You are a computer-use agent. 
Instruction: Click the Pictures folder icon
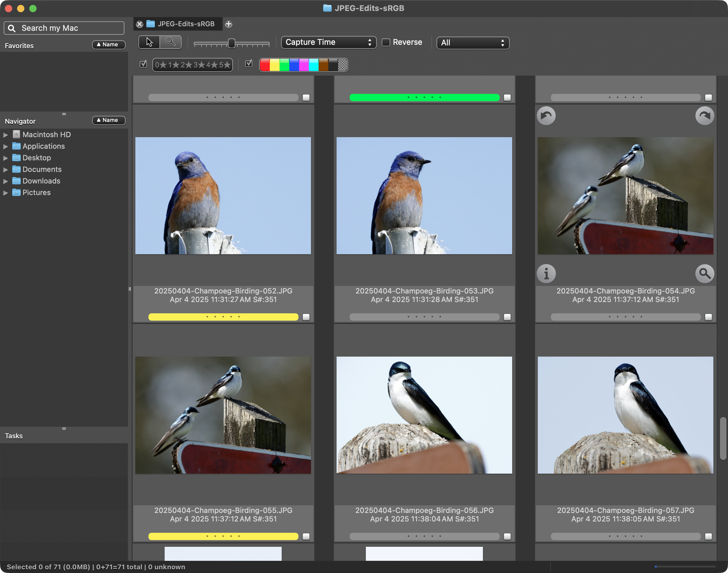tap(16, 193)
